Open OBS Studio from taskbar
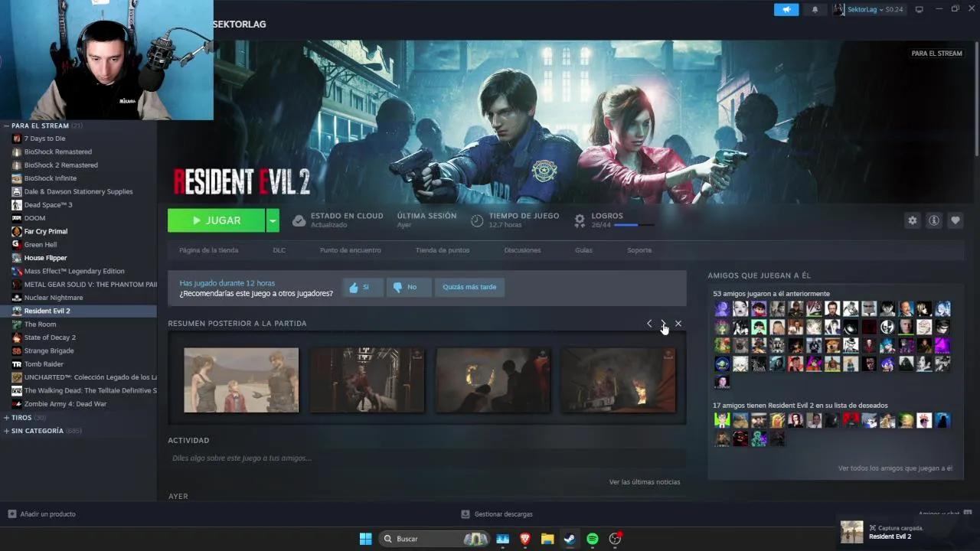The width and height of the screenshot is (980, 551). (x=615, y=539)
